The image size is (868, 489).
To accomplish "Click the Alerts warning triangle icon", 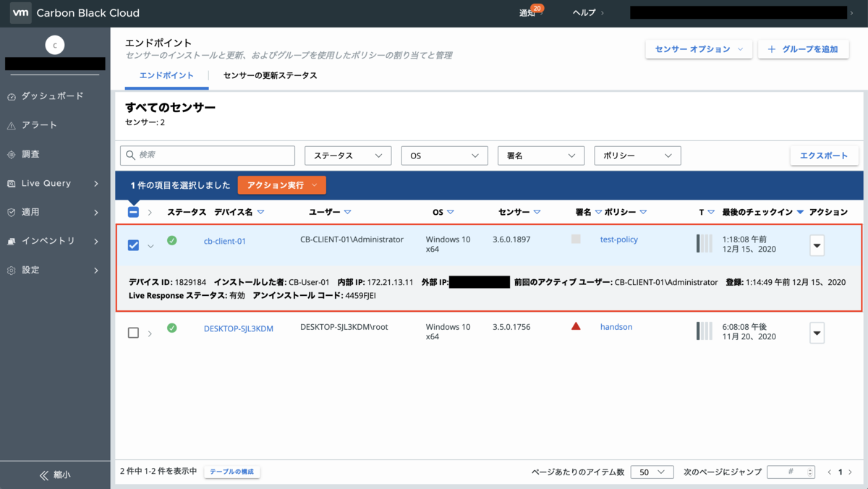I will click(12, 125).
